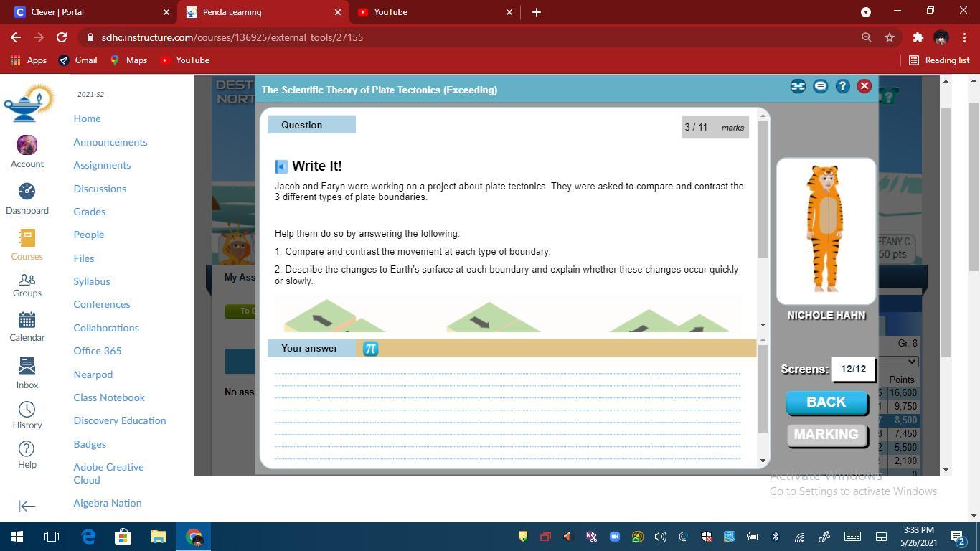Click the pi math symbol icon

(370, 349)
